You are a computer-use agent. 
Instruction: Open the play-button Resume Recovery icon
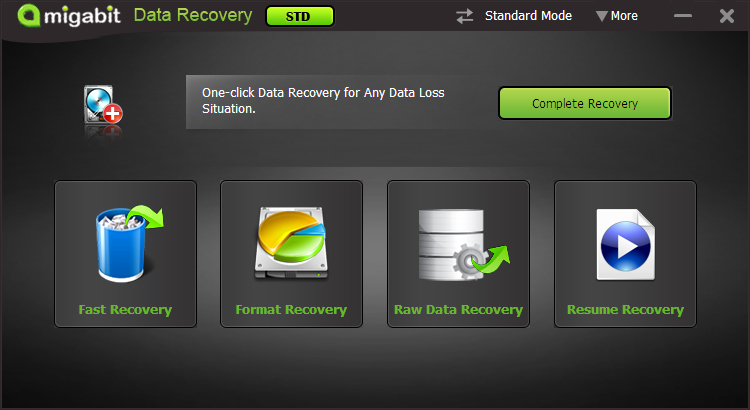[x=626, y=244]
